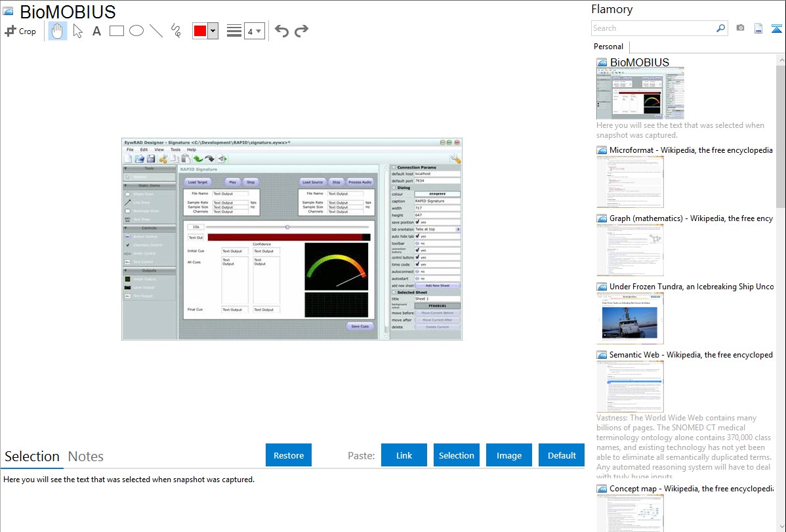
Task: Select the ellipse drawing tool
Action: coord(136,31)
